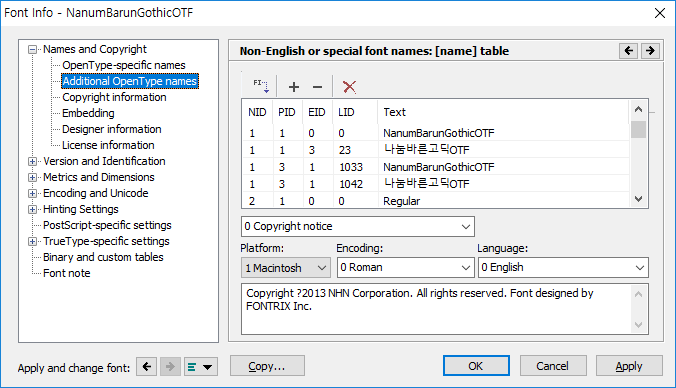Click copyright text box scroll down arrow
The width and height of the screenshot is (676, 388).
coord(638,325)
